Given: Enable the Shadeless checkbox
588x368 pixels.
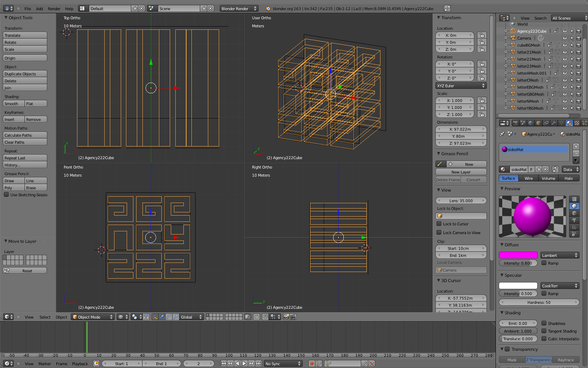Looking at the screenshot, I should (x=544, y=323).
